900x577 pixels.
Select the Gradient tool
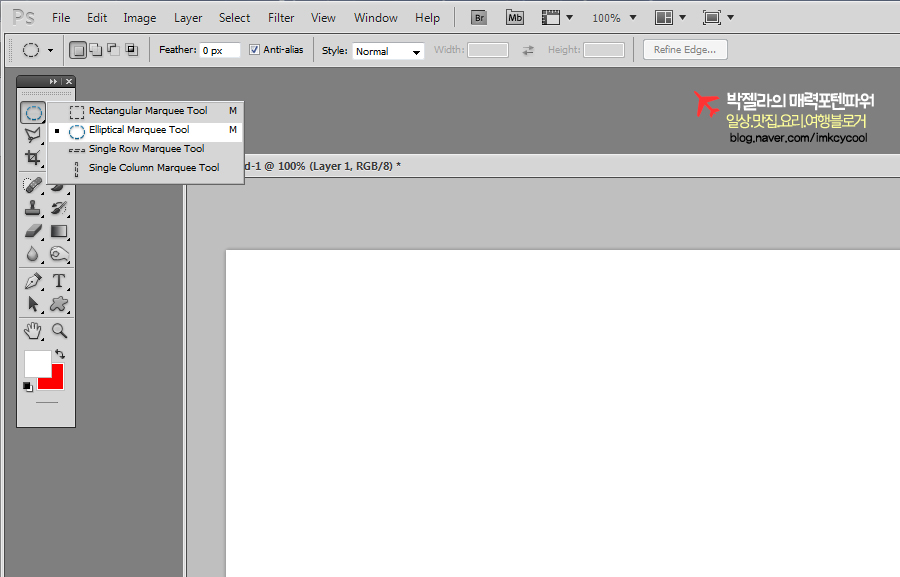coord(59,231)
